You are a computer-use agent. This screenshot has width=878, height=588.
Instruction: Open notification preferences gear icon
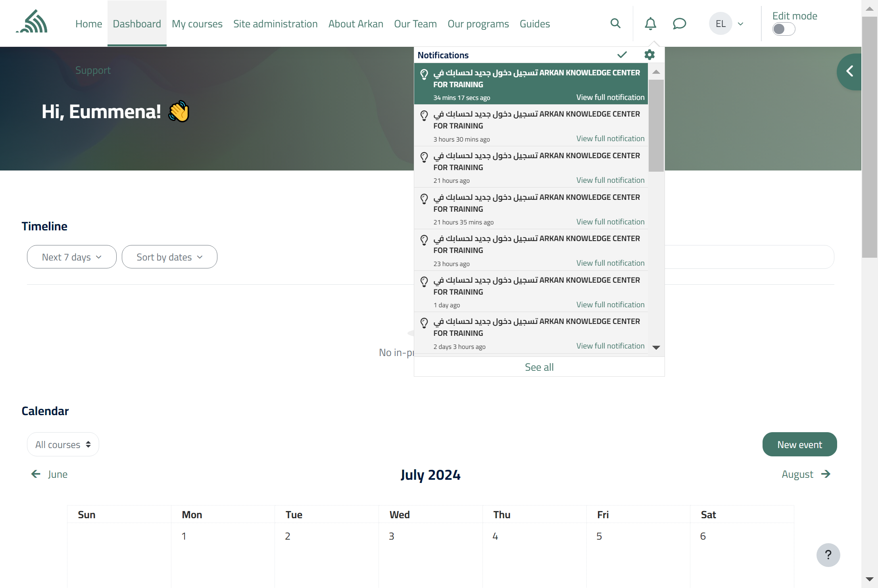(649, 55)
